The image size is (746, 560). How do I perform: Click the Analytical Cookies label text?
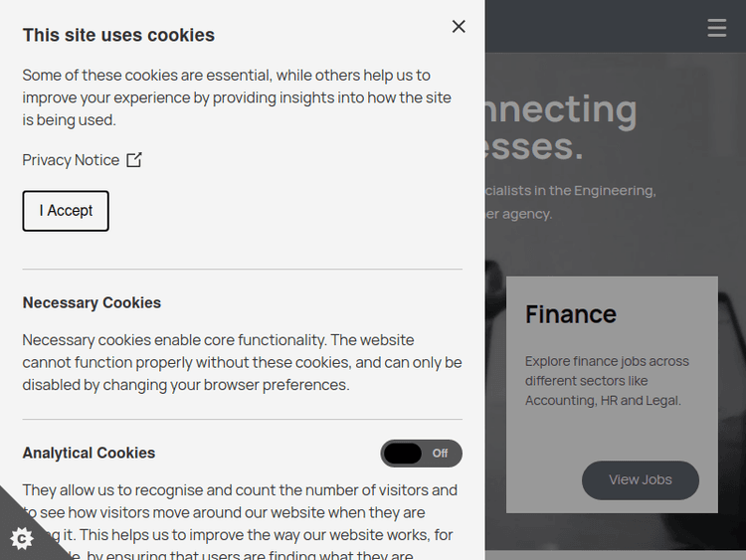click(x=89, y=453)
